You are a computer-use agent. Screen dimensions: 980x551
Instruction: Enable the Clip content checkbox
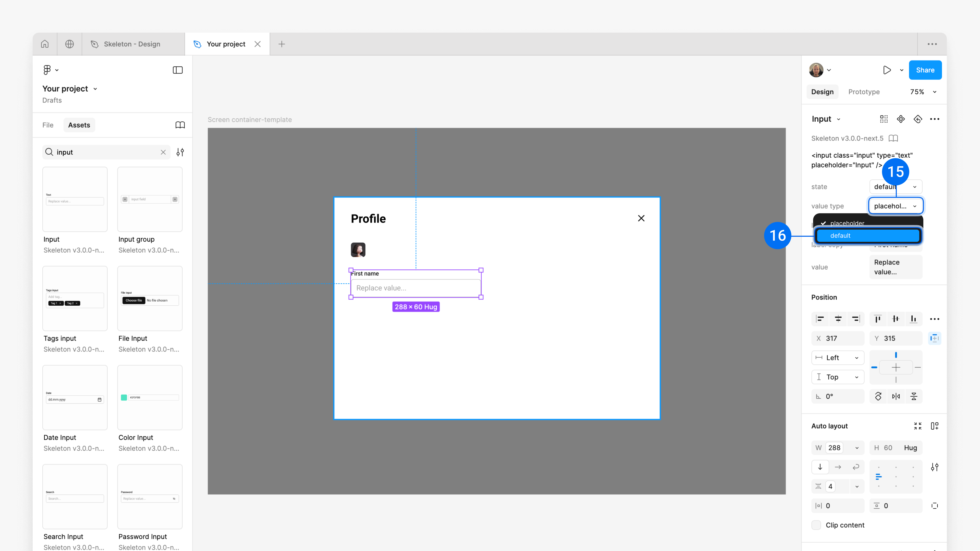pyautogui.click(x=816, y=525)
